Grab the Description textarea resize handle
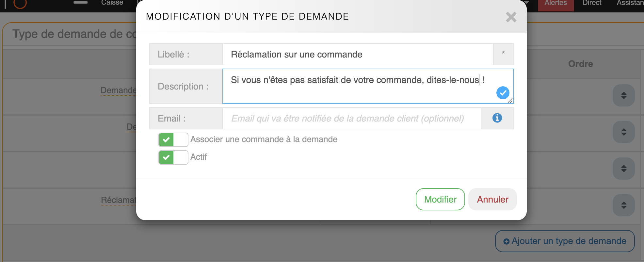This screenshot has height=262, width=644. click(510, 101)
